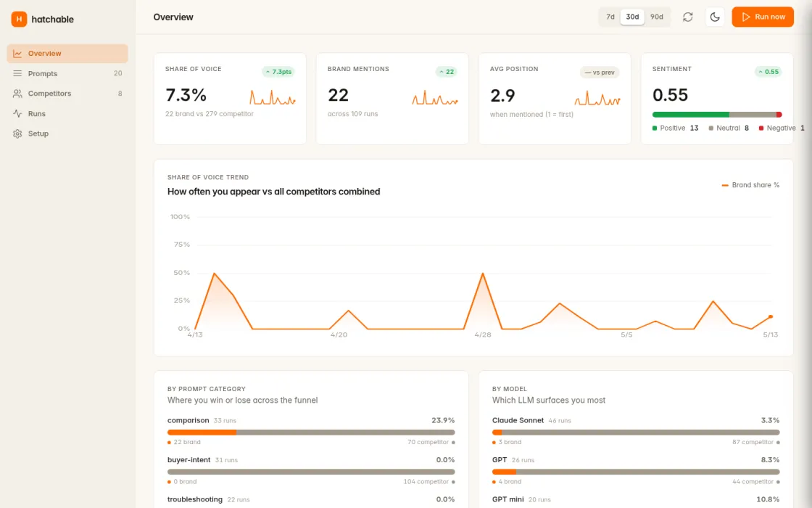The image size is (812, 508).
Task: Click the Avg Position sparkline
Action: [x=597, y=97]
